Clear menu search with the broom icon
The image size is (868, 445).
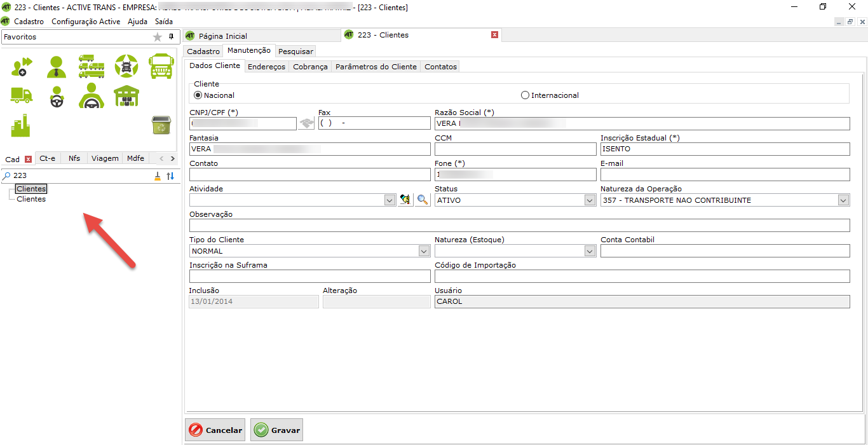tap(158, 176)
